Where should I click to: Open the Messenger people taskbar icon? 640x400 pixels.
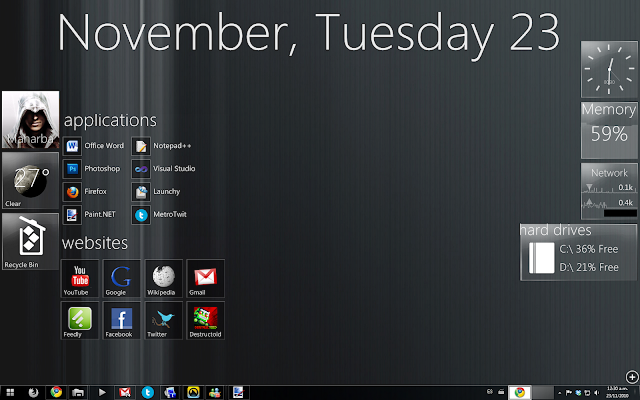[x=215, y=393]
